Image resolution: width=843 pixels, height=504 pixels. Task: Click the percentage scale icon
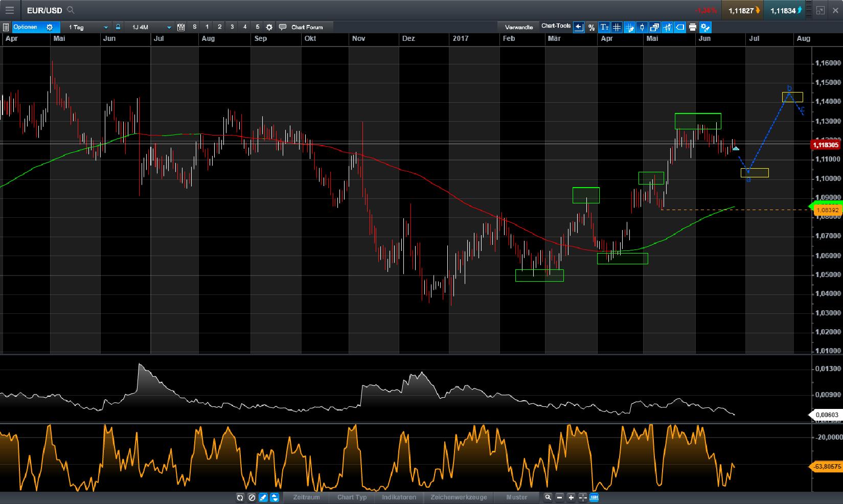[591, 27]
